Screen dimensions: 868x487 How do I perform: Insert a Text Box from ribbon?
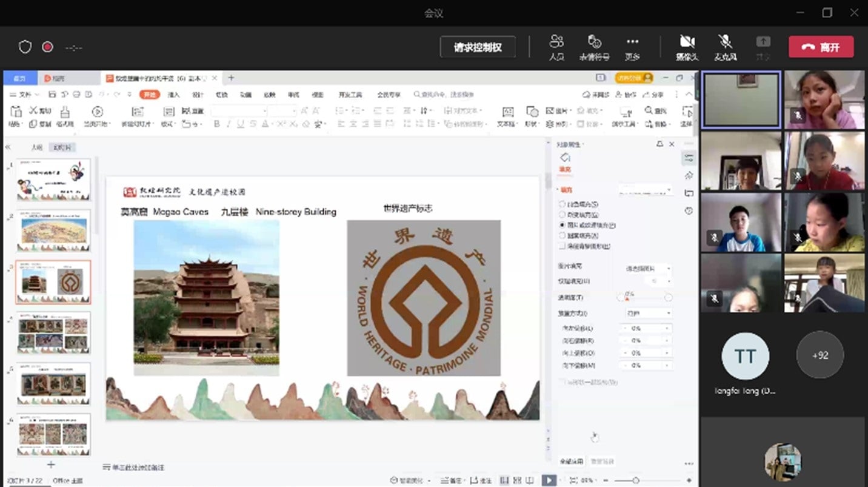508,112
